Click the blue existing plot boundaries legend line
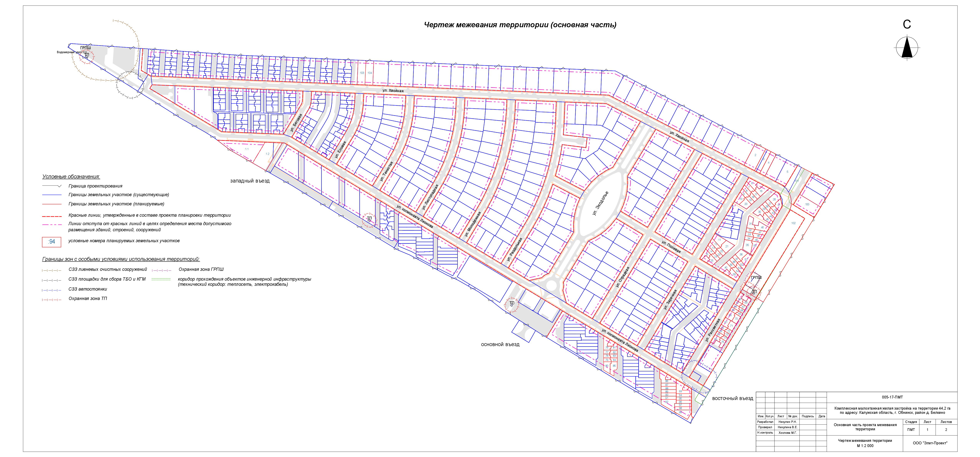 51,195
